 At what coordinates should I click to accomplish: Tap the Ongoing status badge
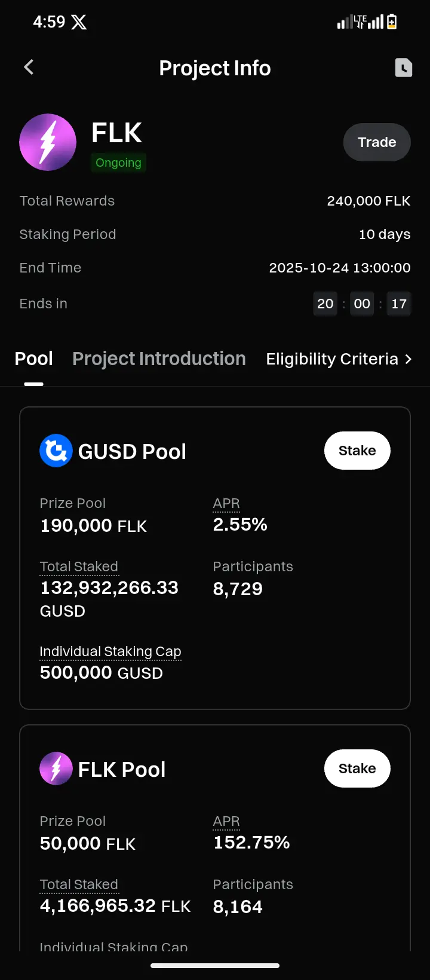point(118,163)
